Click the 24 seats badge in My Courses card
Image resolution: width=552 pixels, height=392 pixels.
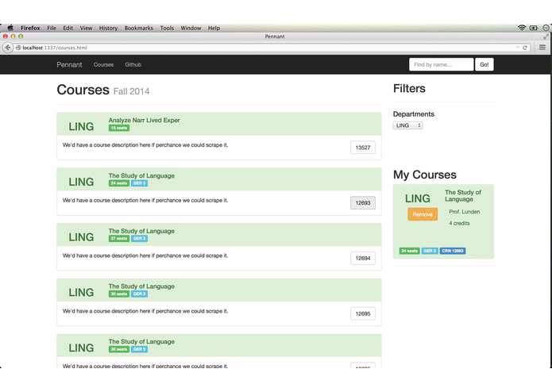[x=409, y=251]
